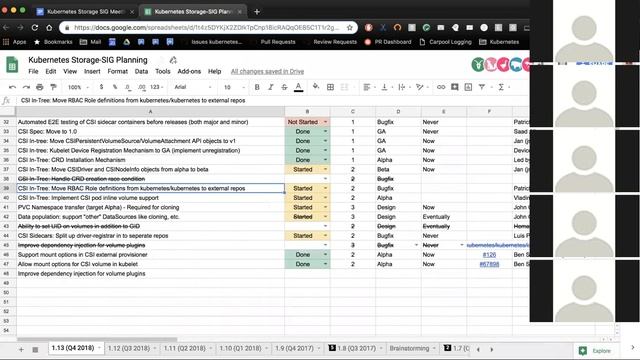The image size is (640, 360).
Task: Click the Explore button
Action: [596, 351]
